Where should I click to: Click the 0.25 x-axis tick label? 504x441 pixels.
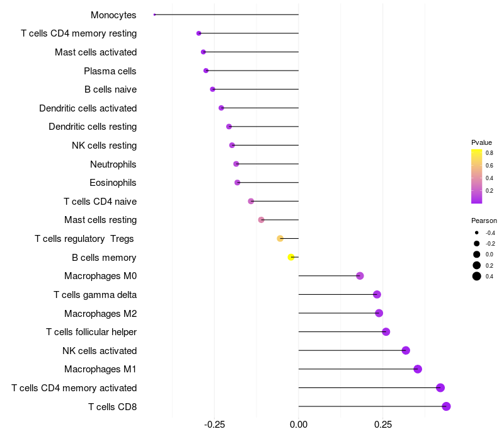pyautogui.click(x=382, y=425)
